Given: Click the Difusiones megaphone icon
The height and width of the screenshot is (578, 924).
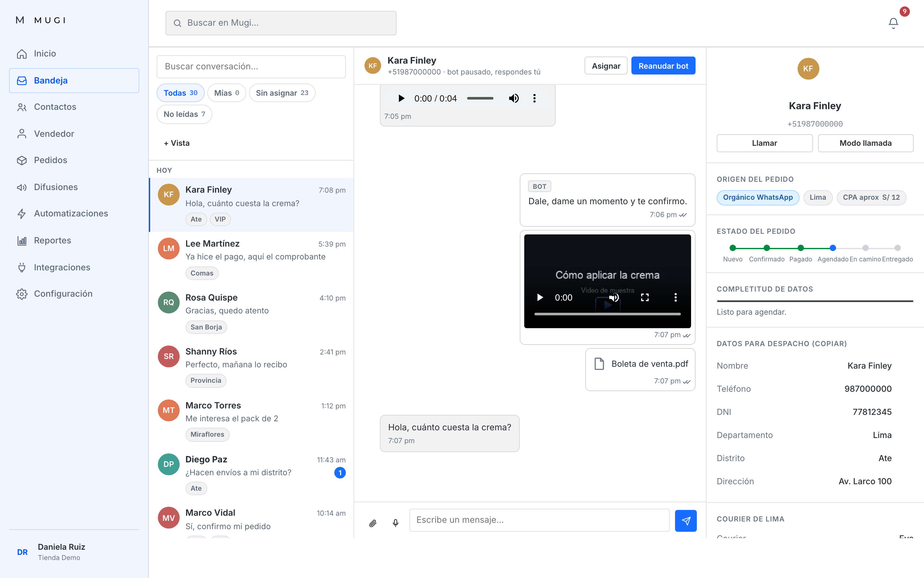Looking at the screenshot, I should 22,187.
